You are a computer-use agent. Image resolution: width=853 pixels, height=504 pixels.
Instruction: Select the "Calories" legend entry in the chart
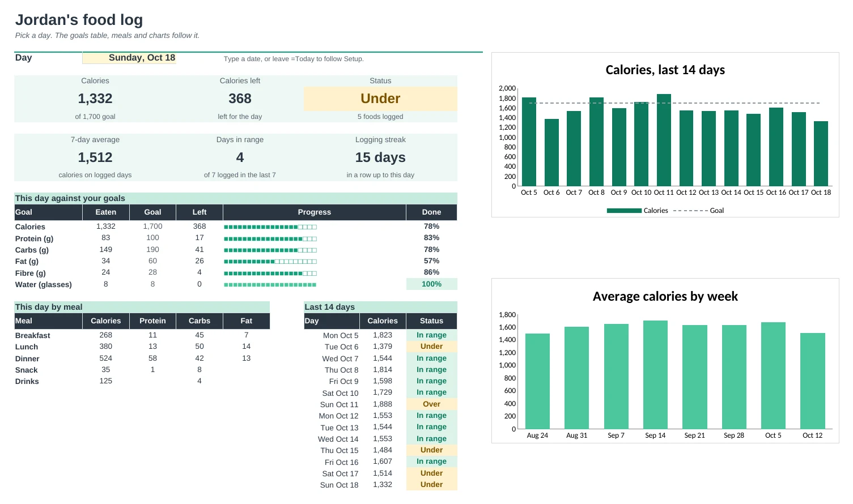638,211
